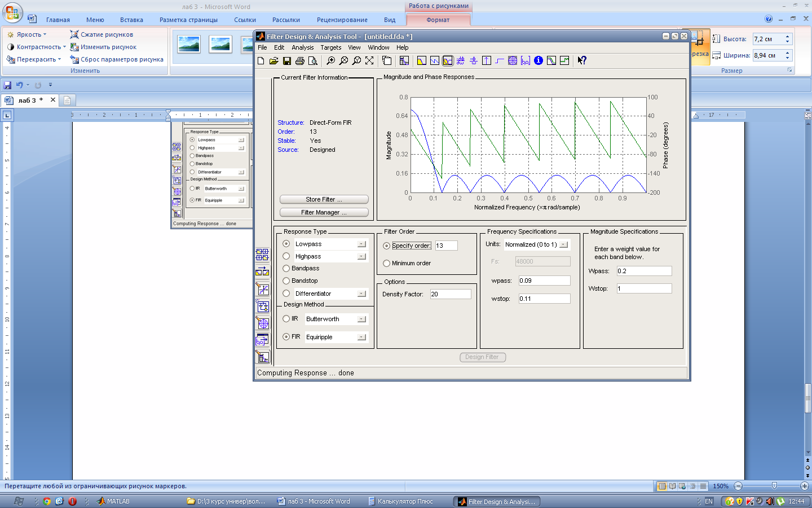The height and width of the screenshot is (508, 812).
Task: Select the Differentiator response type radio
Action: tap(286, 294)
